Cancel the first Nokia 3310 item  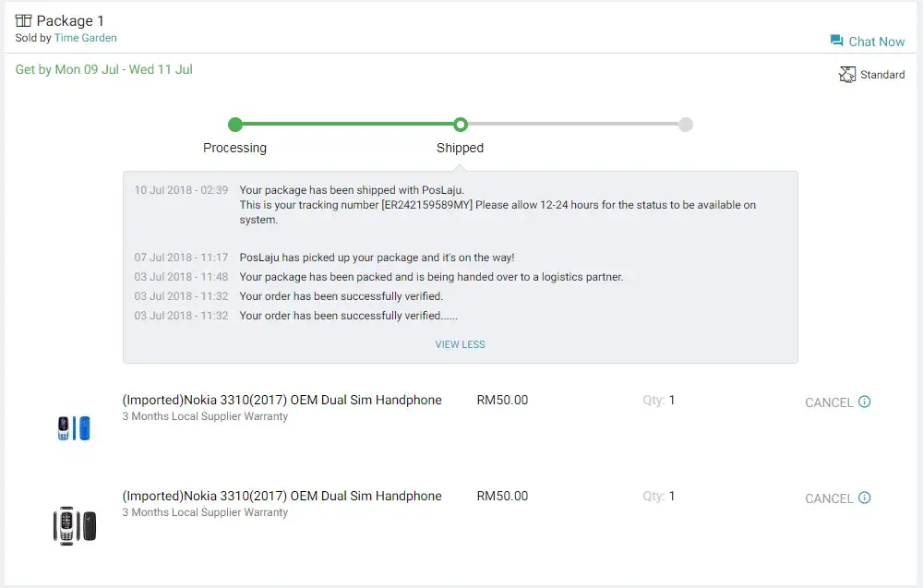coord(829,402)
